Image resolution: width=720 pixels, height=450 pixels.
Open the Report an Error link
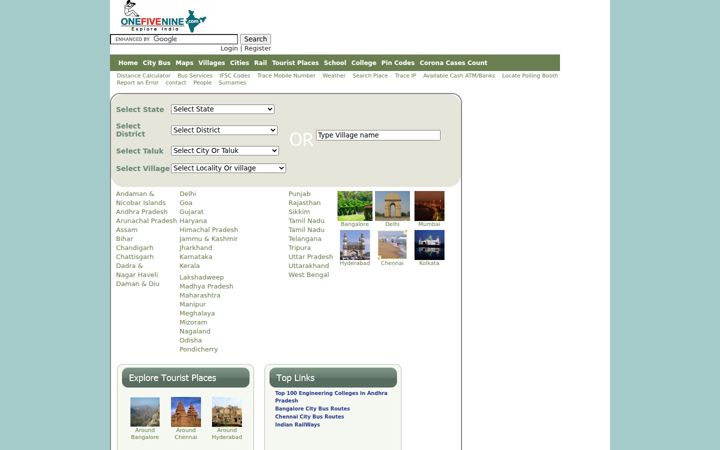click(x=137, y=83)
